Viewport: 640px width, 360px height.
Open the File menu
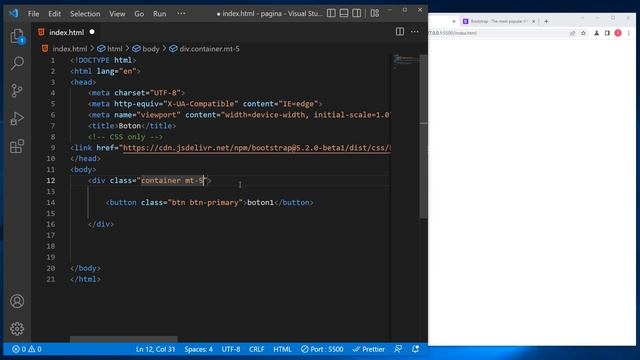[x=33, y=13]
